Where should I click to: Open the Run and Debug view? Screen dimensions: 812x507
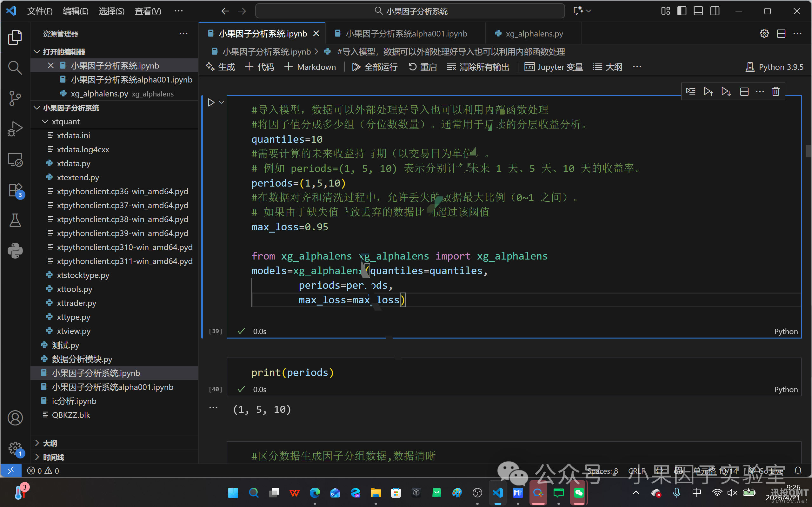(15, 129)
